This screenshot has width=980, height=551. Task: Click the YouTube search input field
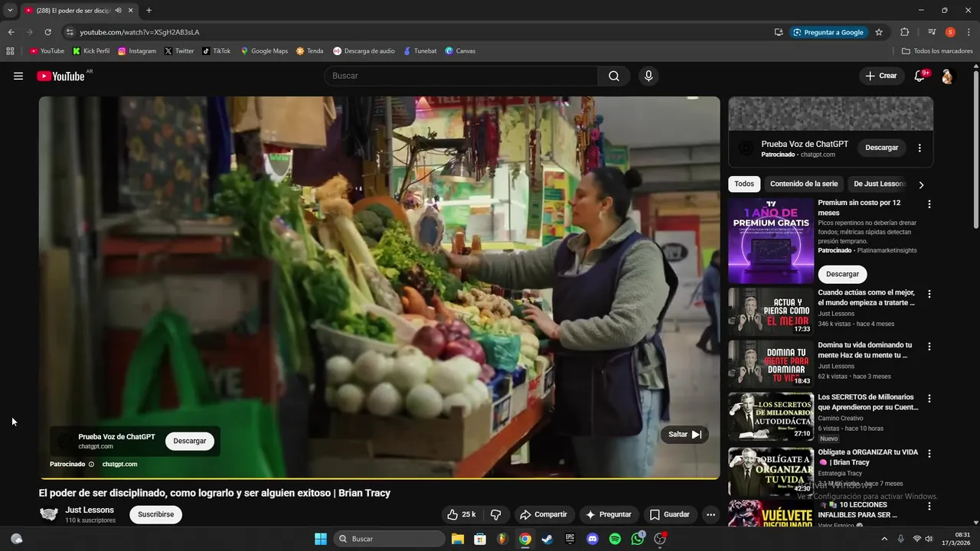click(461, 76)
